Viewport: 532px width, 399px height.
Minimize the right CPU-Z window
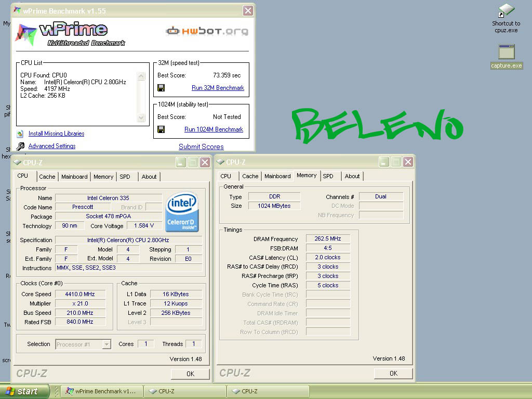[x=384, y=162]
